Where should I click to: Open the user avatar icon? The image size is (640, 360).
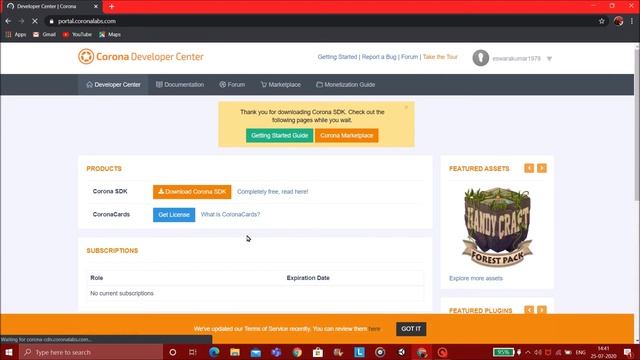480,58
